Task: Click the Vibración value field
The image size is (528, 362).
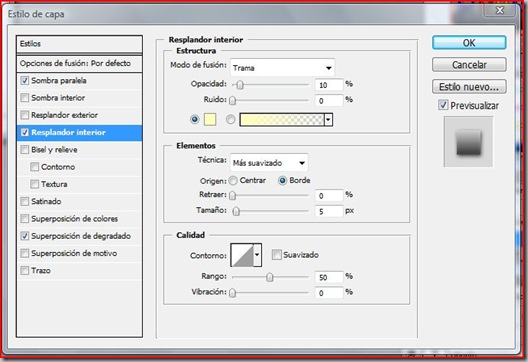Action: pyautogui.click(x=329, y=293)
